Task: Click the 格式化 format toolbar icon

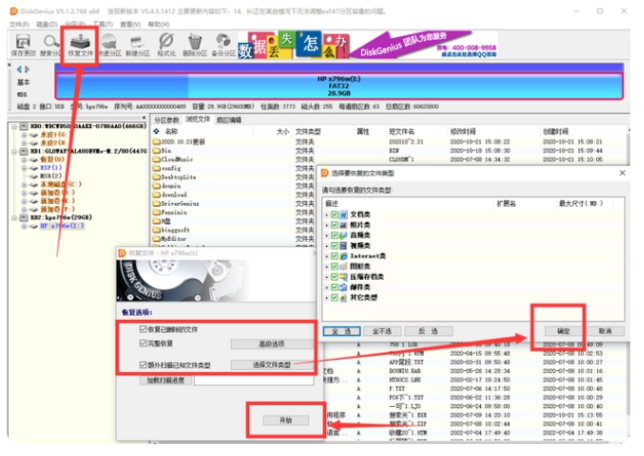Action: (x=166, y=45)
